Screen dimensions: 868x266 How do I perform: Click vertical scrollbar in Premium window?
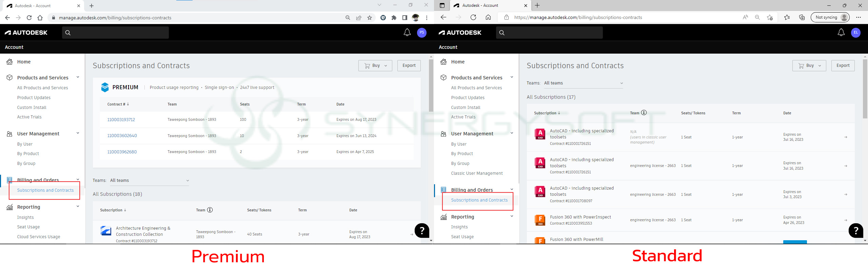431,85
